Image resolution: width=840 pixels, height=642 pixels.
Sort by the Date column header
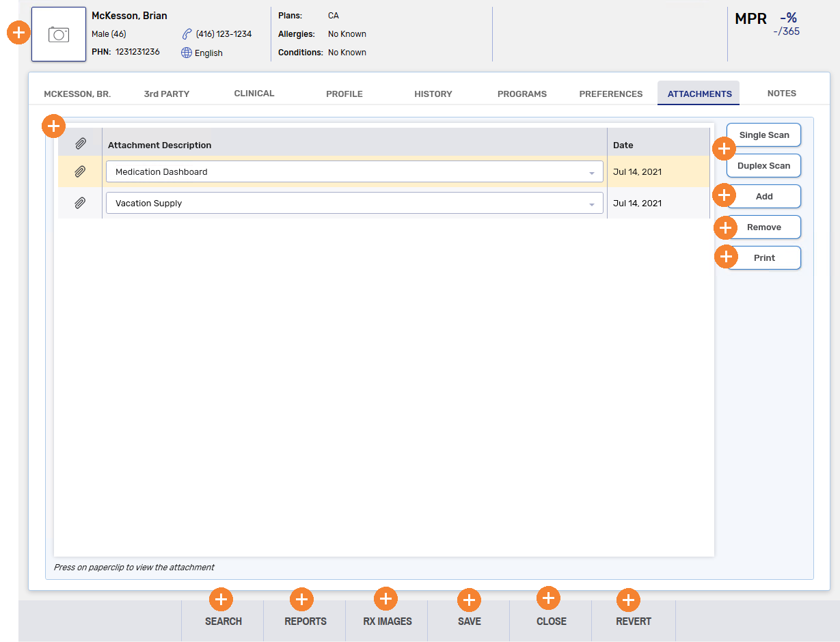click(x=623, y=145)
